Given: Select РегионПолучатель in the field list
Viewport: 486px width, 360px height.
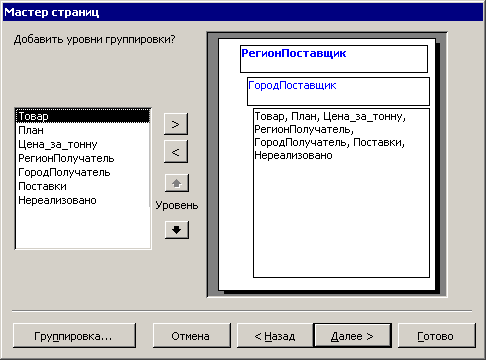Looking at the screenshot, I should point(83,158).
